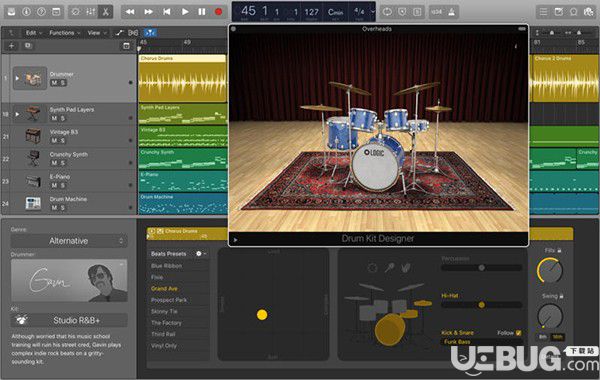Add a new track with plus button
This screenshot has height=380, width=600.
(x=11, y=46)
